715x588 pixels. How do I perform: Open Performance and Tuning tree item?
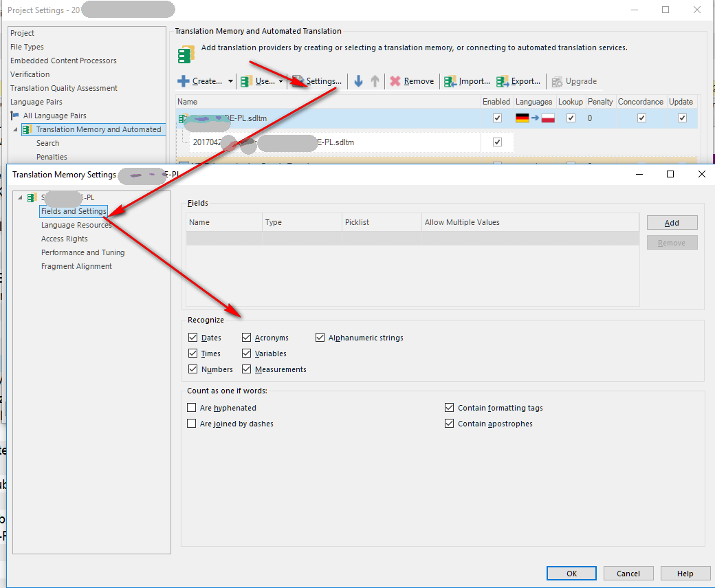[82, 252]
